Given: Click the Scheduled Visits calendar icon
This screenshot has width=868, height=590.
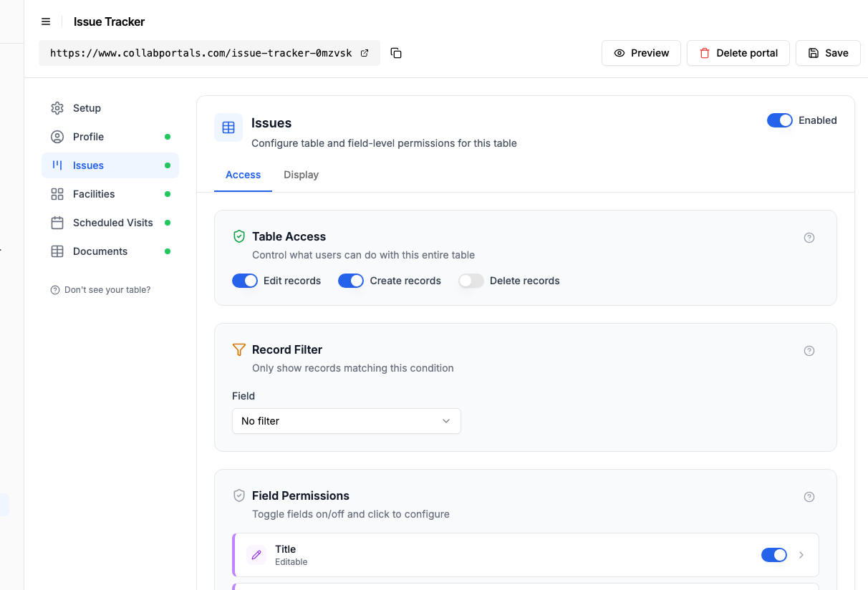Looking at the screenshot, I should pyautogui.click(x=57, y=223).
